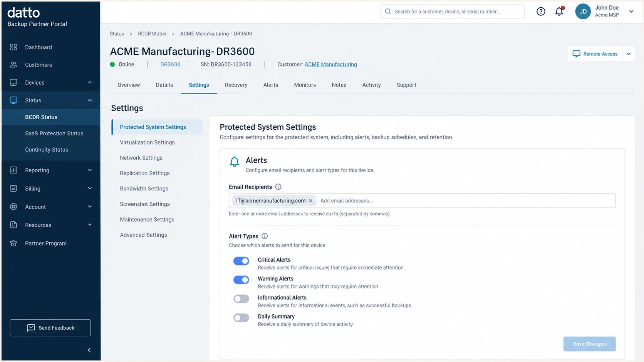The width and height of the screenshot is (644, 362).
Task: Click the Dashboard grid icon in sidebar
Action: tap(13, 47)
